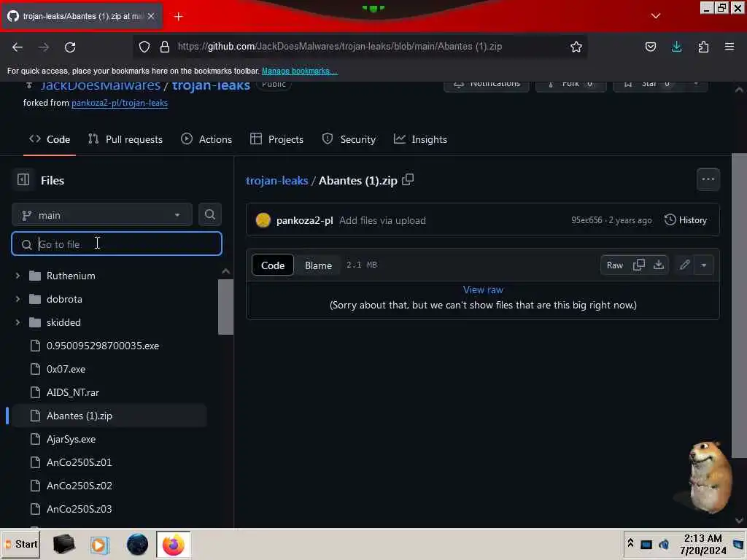The width and height of the screenshot is (747, 560).
Task: Open AnCo250S.z01 in the file tree
Action: click(79, 462)
